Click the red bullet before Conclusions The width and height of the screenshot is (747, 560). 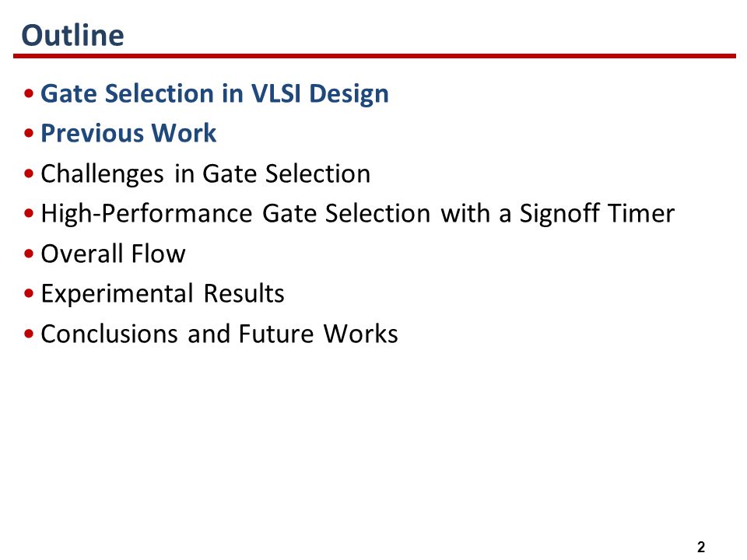click(29, 334)
